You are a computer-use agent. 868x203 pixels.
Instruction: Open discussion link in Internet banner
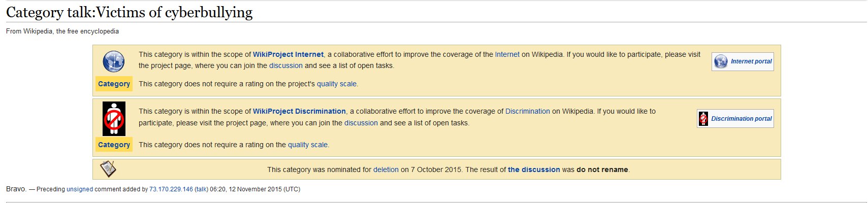click(x=286, y=65)
